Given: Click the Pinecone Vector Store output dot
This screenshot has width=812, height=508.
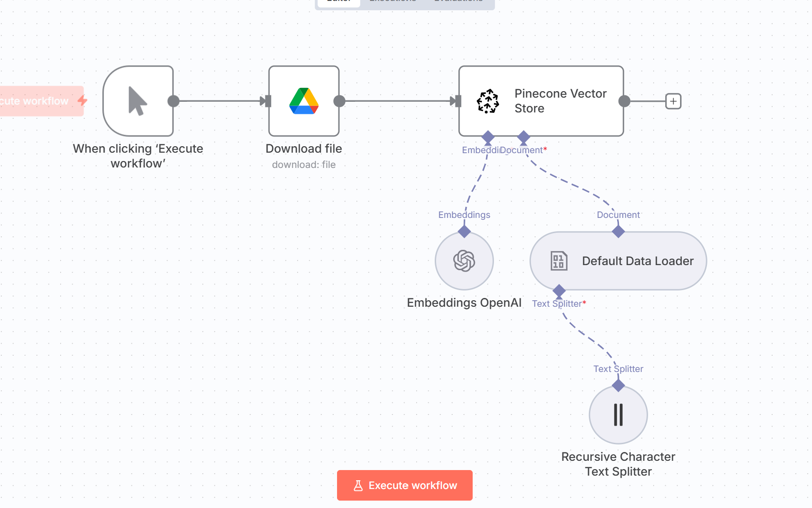Looking at the screenshot, I should point(624,101).
